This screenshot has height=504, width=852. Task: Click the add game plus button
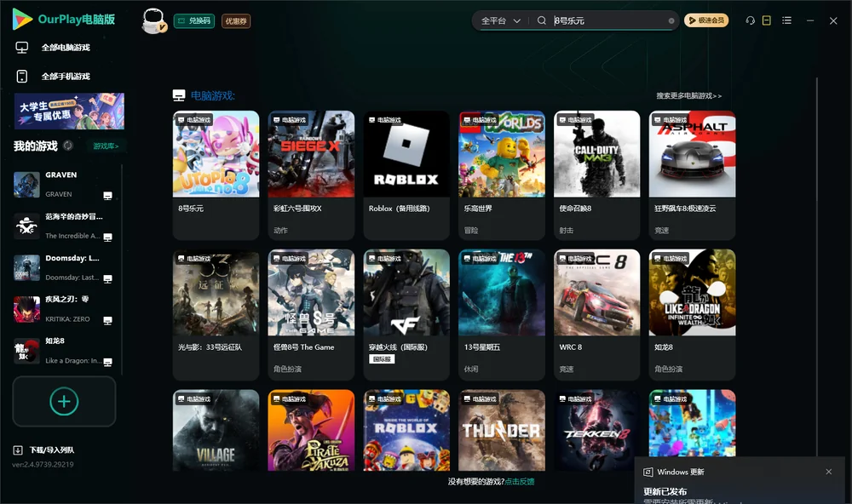64,401
